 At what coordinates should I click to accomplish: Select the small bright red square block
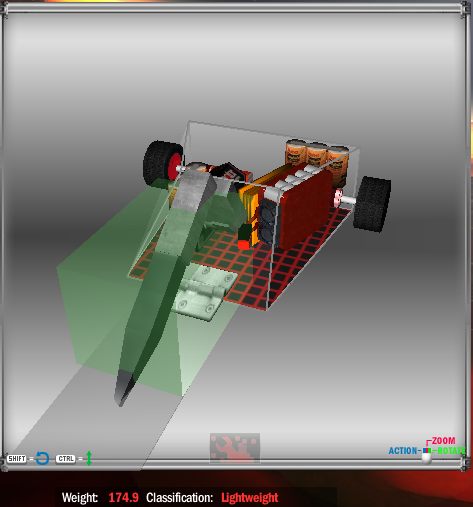pyautogui.click(x=244, y=245)
